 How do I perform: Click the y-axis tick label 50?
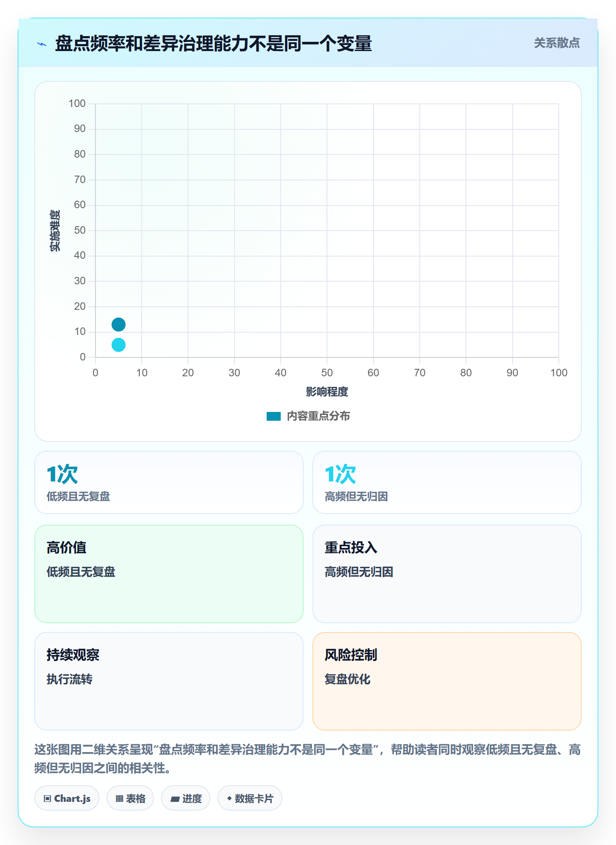pos(80,231)
